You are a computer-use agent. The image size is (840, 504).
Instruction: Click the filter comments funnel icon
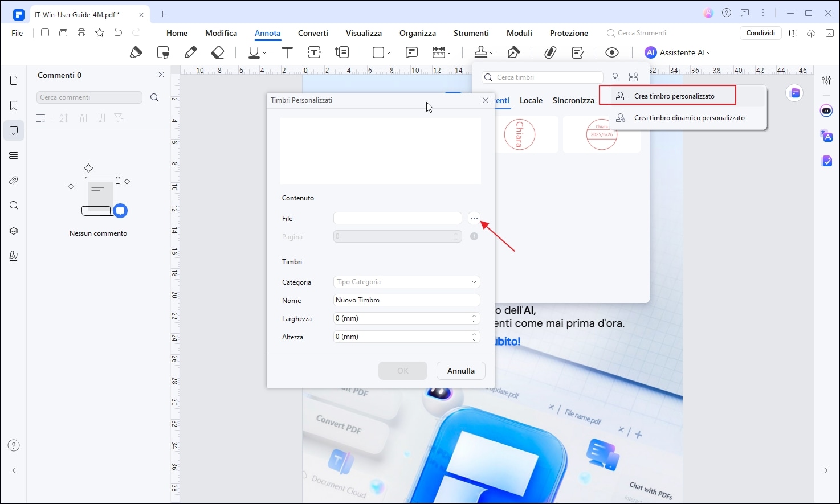tap(119, 118)
